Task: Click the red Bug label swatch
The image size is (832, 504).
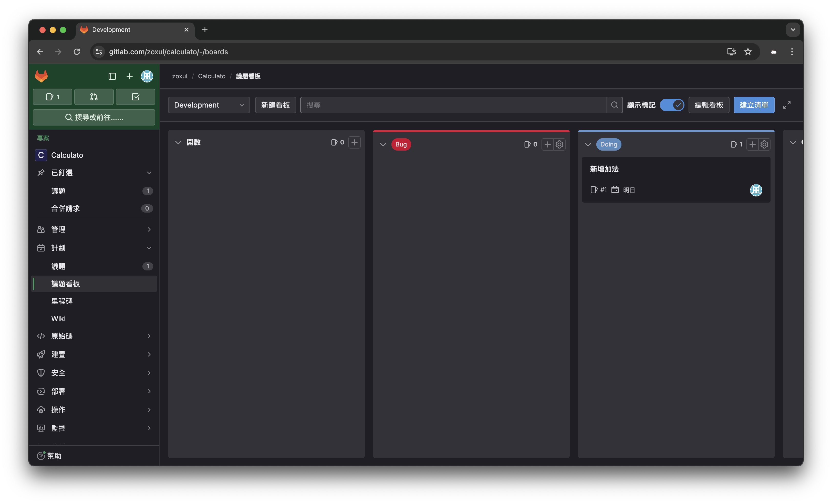Action: [x=401, y=144]
